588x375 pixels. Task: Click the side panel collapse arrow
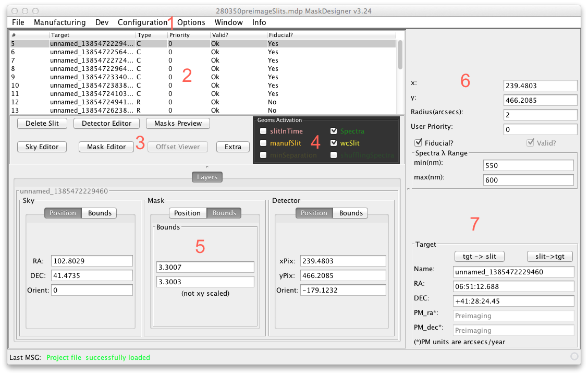(x=408, y=189)
